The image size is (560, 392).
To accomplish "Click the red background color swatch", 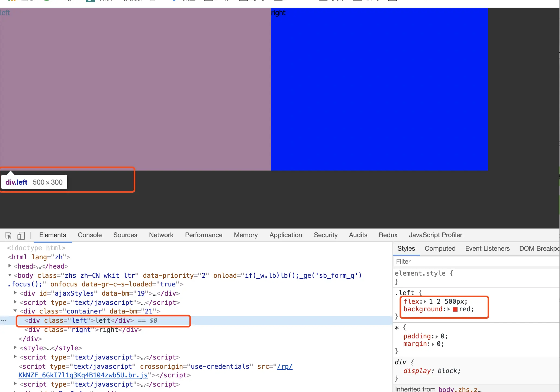I will 455,309.
